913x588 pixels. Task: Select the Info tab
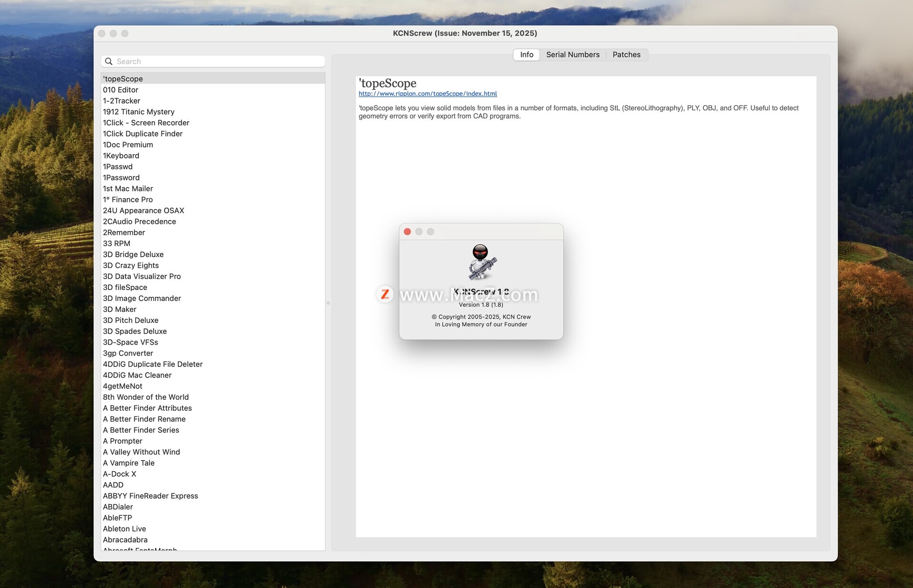(x=526, y=55)
